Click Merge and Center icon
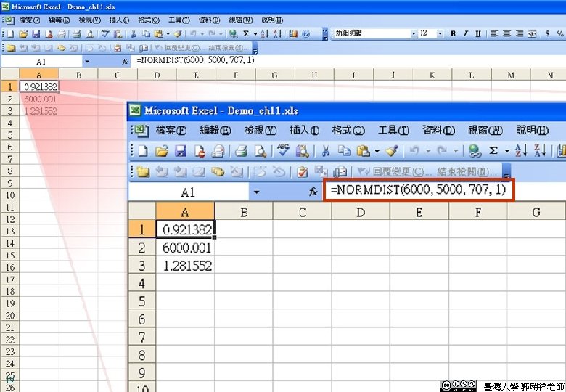Image resolution: width=566 pixels, height=392 pixels. click(532, 33)
